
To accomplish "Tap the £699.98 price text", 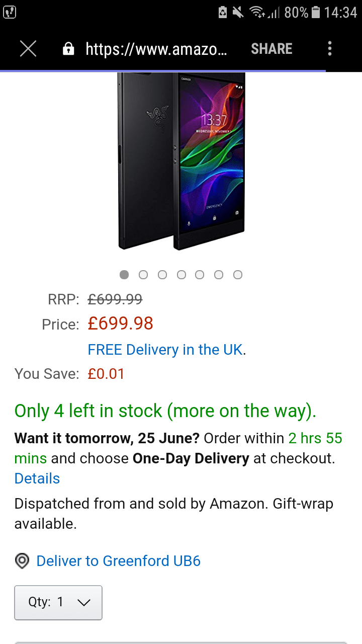I will pyautogui.click(x=121, y=324).
